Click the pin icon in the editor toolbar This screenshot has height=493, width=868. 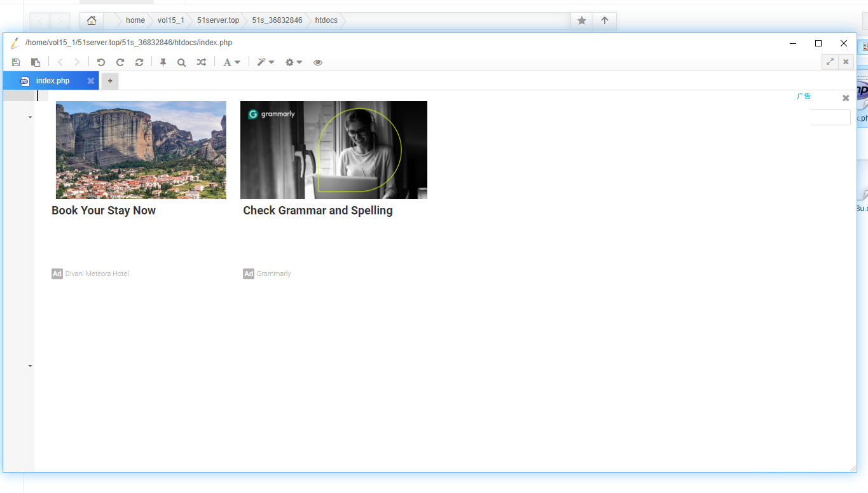(163, 62)
